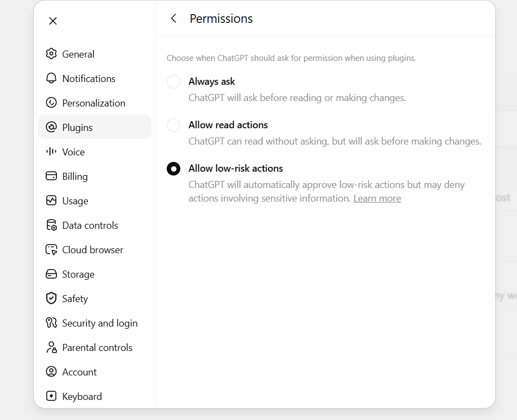The image size is (517, 420).
Task: Click the Allow low-risk actions label
Action: [x=236, y=168]
